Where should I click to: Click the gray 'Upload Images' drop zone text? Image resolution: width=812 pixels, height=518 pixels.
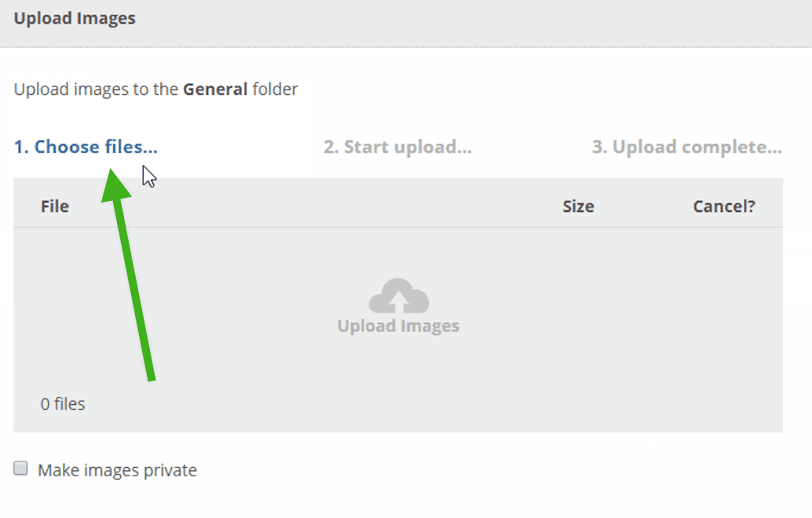[398, 326]
